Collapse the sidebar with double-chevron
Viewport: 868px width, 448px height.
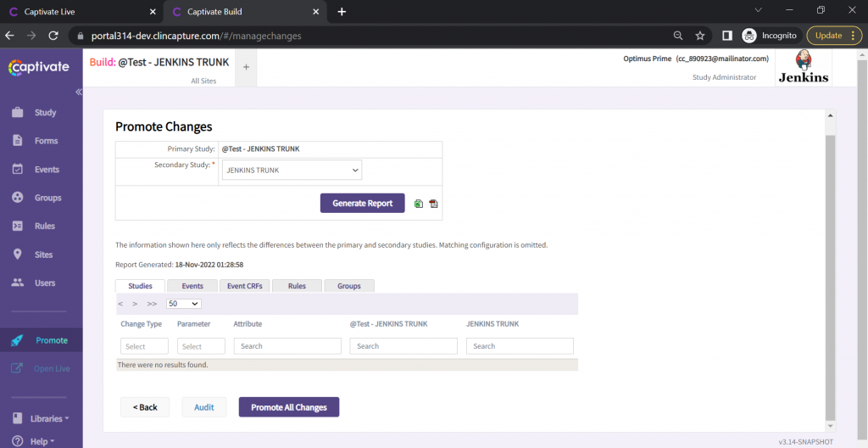[78, 92]
